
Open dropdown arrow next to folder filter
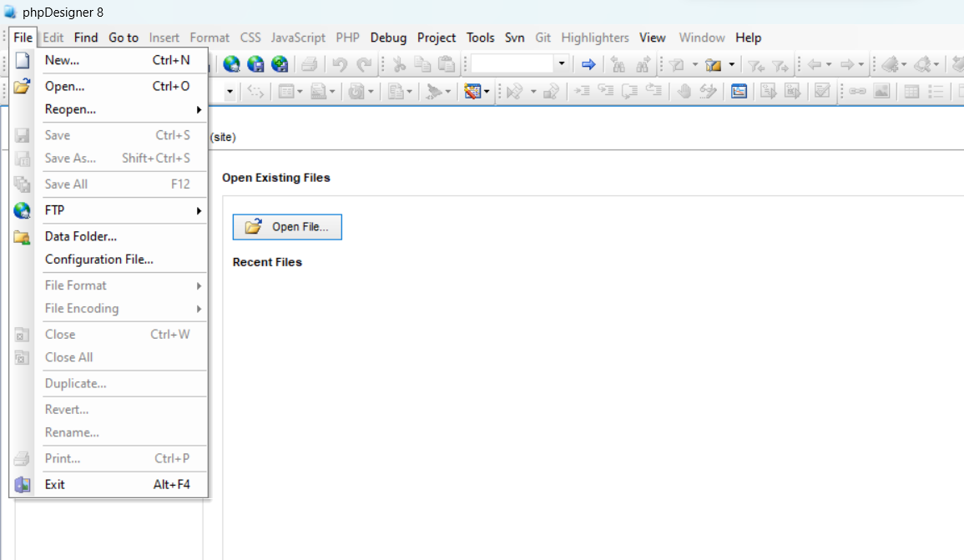pyautogui.click(x=732, y=64)
